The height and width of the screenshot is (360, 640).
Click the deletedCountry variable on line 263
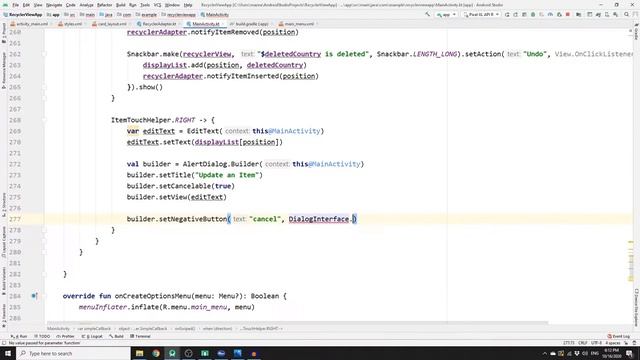tap(275, 65)
